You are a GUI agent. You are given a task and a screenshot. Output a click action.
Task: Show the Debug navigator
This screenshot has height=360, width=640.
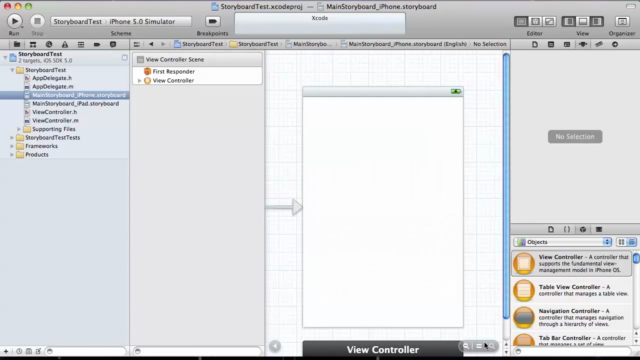tap(81, 44)
